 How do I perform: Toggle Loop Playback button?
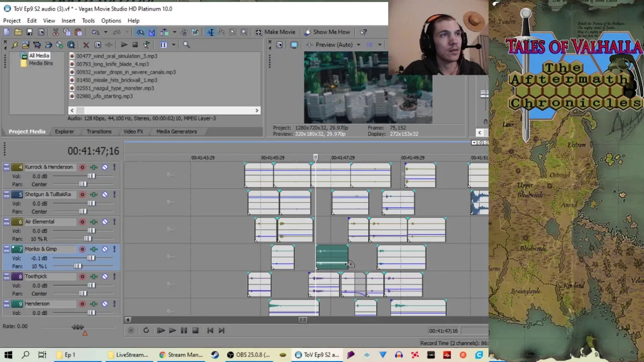coord(146,330)
